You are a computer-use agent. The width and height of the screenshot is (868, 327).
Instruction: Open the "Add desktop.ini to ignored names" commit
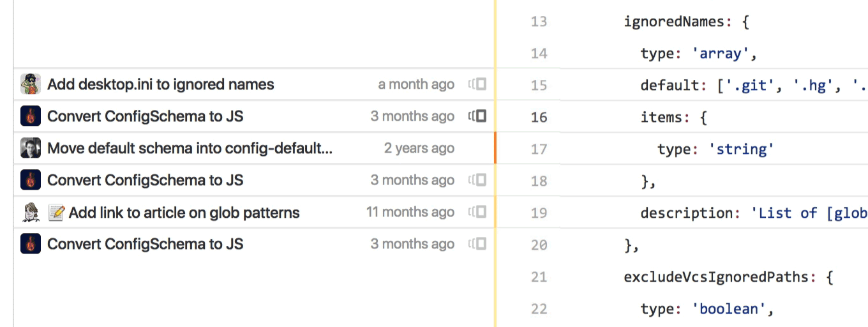[x=161, y=84]
